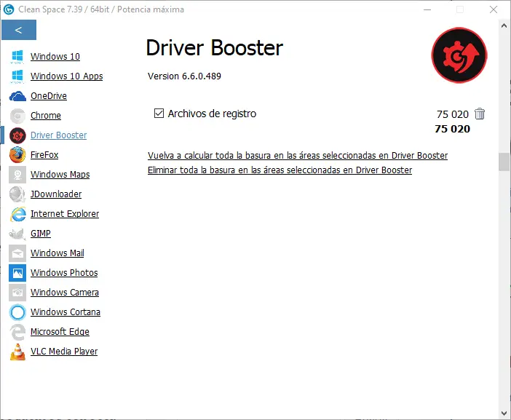Go back with the blue arrow button

pos(19,30)
